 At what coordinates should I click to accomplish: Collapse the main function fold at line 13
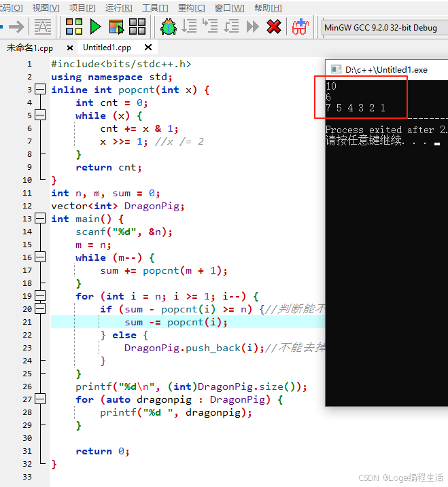pos(40,218)
